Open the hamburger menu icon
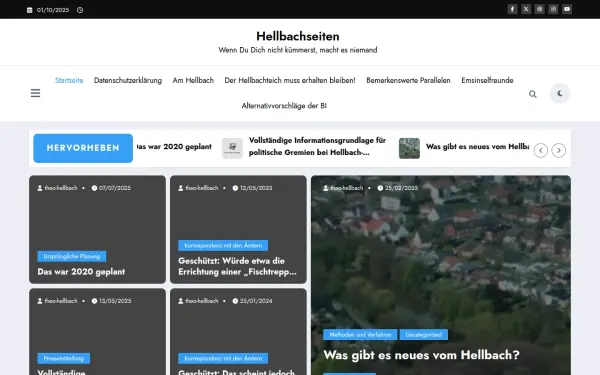Screen dimensions: 600x375 [35, 93]
